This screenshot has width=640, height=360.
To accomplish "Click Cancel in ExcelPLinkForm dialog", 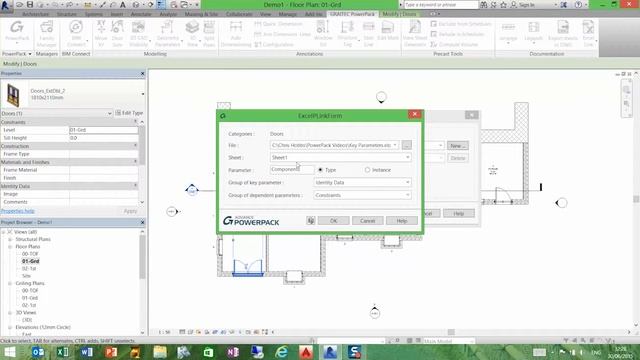I will (367, 221).
